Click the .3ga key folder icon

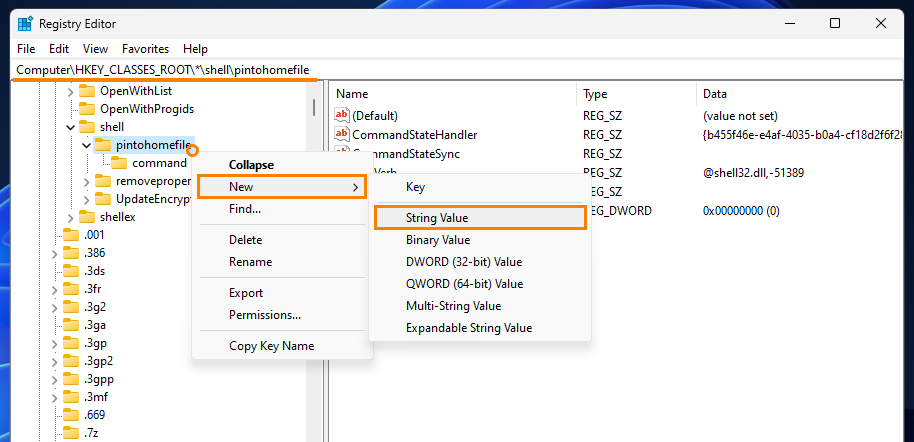coord(71,325)
